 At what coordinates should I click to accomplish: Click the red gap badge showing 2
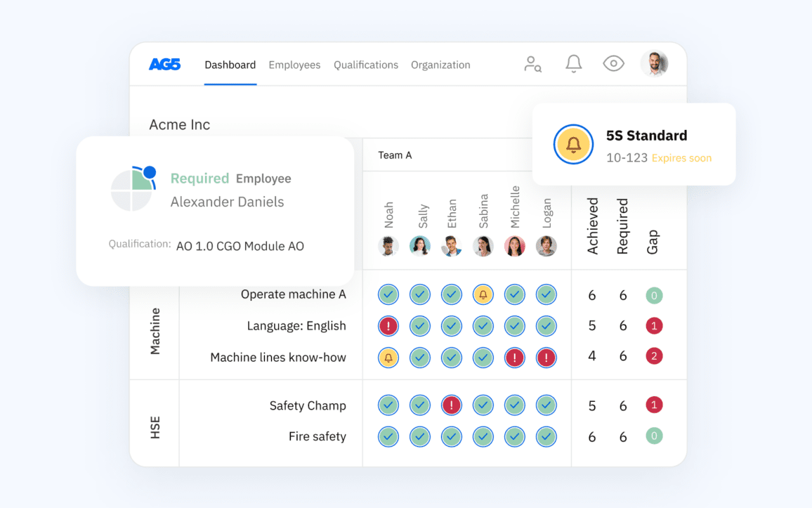point(654,356)
